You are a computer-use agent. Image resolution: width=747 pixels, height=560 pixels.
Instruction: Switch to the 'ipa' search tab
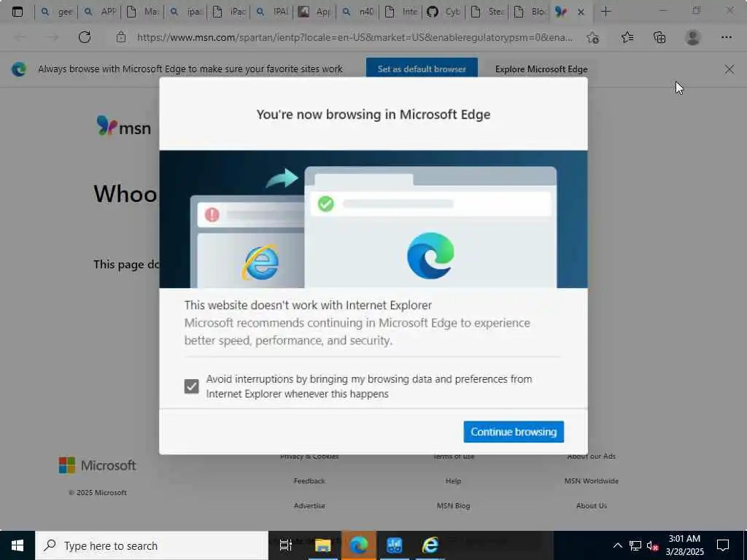(185, 12)
